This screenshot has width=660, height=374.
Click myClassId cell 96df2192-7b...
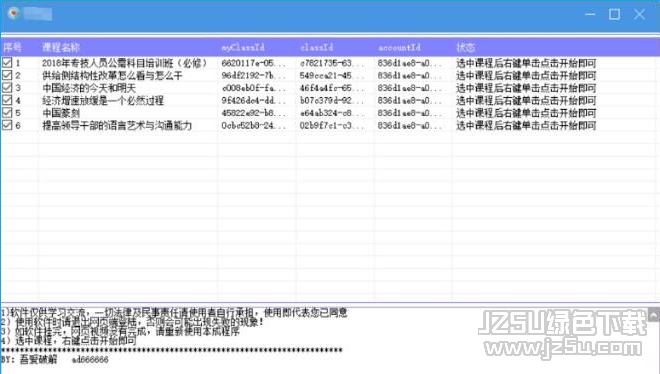tap(253, 76)
